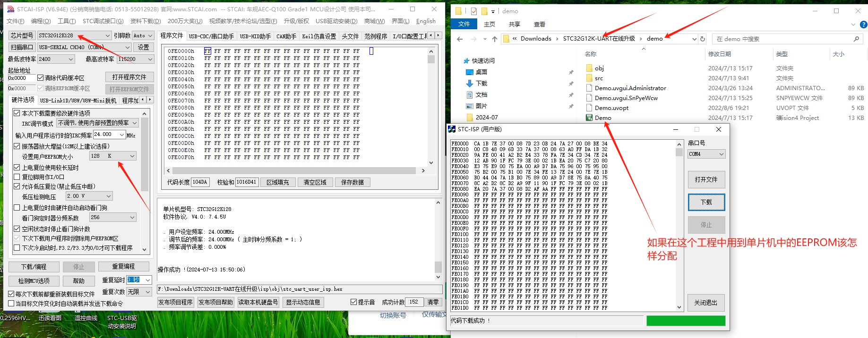Select Demo.uvopt file icon

[x=589, y=108]
